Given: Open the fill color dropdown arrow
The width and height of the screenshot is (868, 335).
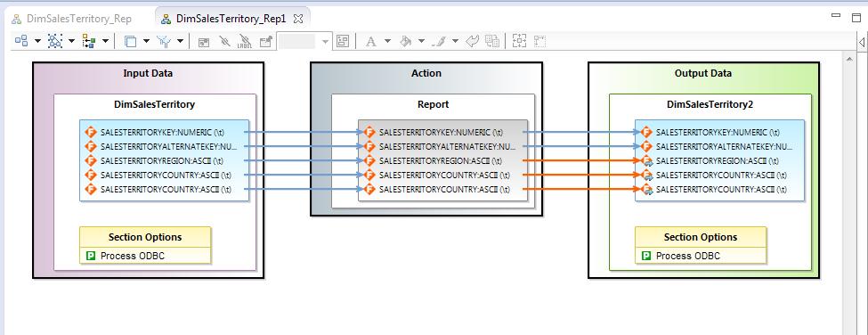Looking at the screenshot, I should (421, 41).
